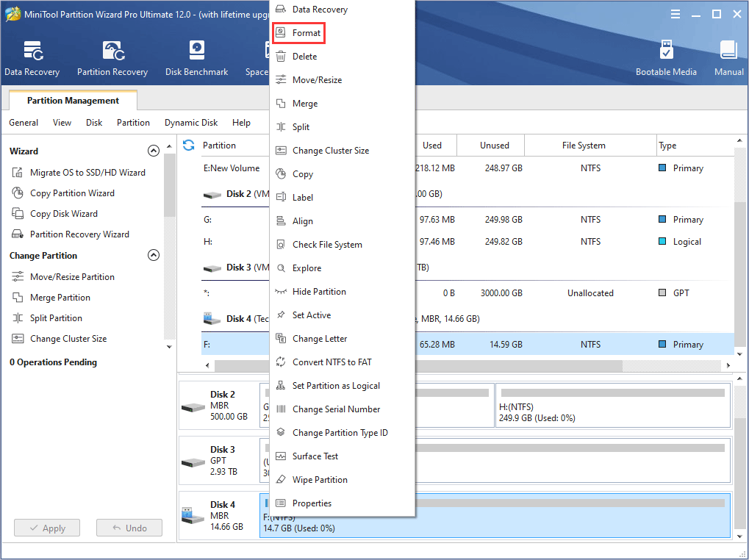Choose Align in the context menu
The image size is (749, 560).
pos(342,221)
